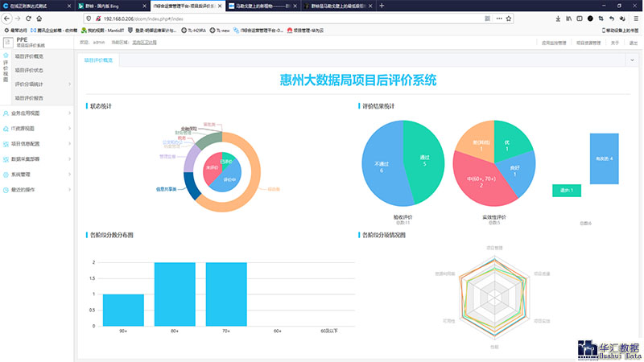Reload the current page

[x=28, y=19]
